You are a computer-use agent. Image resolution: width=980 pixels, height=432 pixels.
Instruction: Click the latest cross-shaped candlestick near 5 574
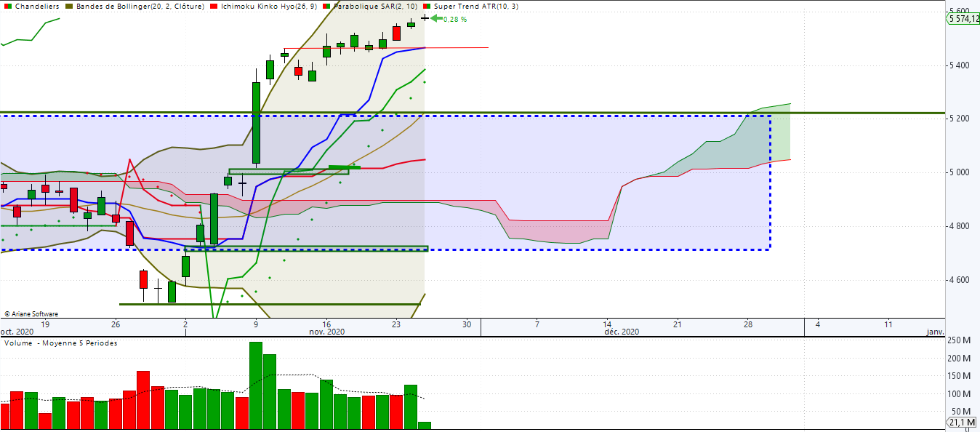coord(425,17)
